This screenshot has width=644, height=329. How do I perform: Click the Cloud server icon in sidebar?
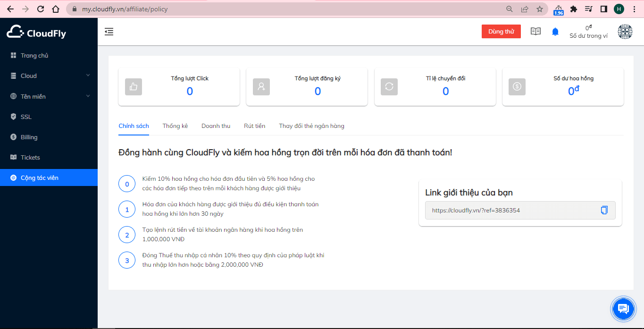[x=13, y=76]
